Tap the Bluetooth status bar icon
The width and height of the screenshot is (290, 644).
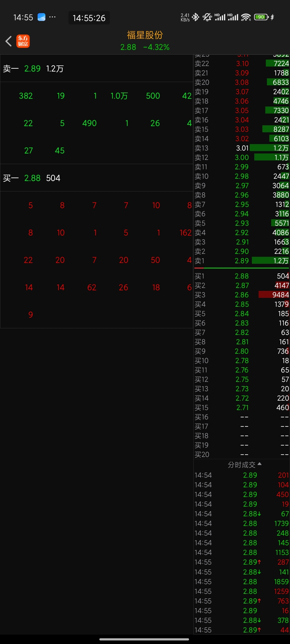click(196, 17)
